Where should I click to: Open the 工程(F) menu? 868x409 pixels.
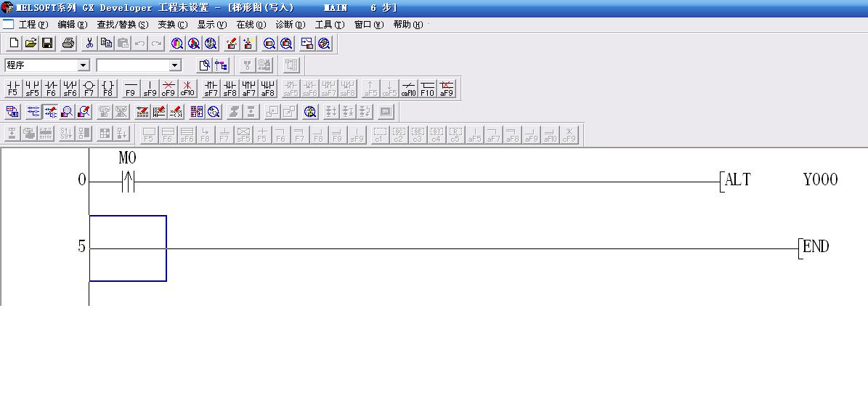click(33, 24)
